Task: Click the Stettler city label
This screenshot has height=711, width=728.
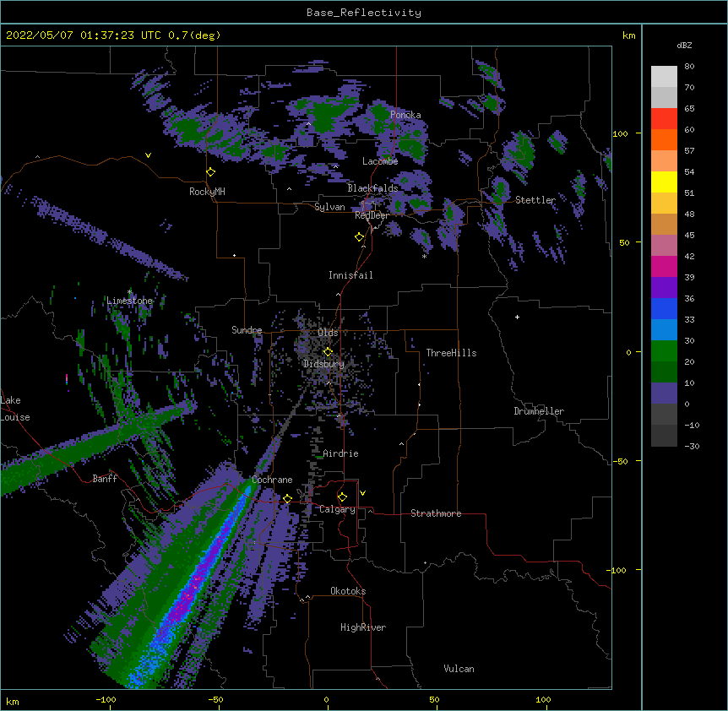Action: click(x=535, y=200)
